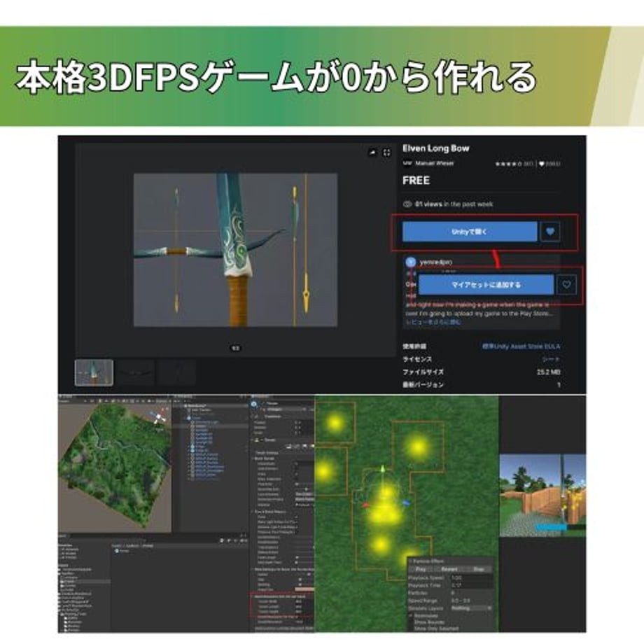
Task: Select the second preview thumbnail
Action: coord(136,372)
